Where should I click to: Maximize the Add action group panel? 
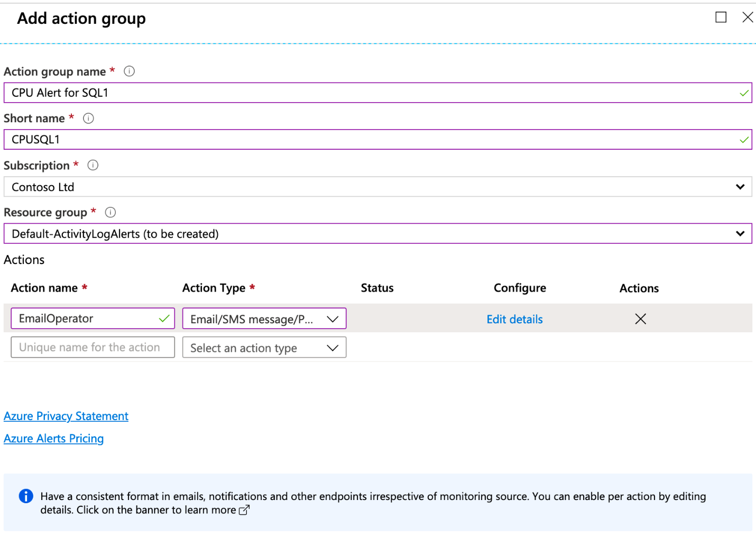click(721, 17)
